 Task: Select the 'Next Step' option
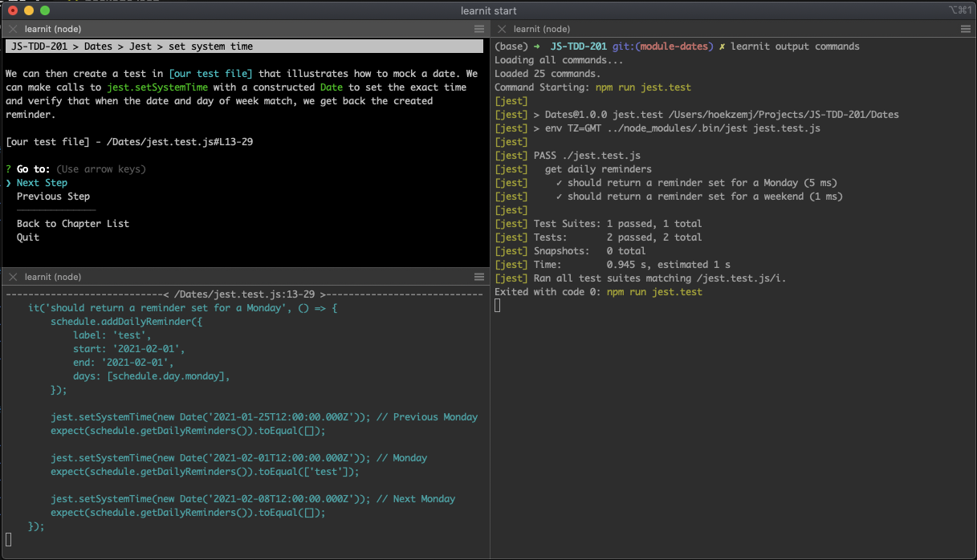click(x=42, y=183)
